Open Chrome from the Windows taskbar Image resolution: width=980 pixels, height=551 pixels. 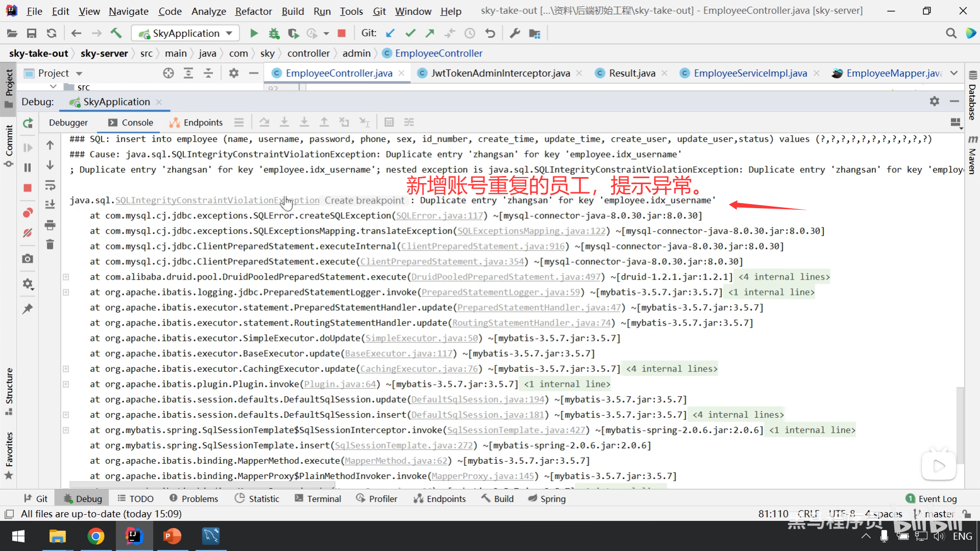(95, 536)
